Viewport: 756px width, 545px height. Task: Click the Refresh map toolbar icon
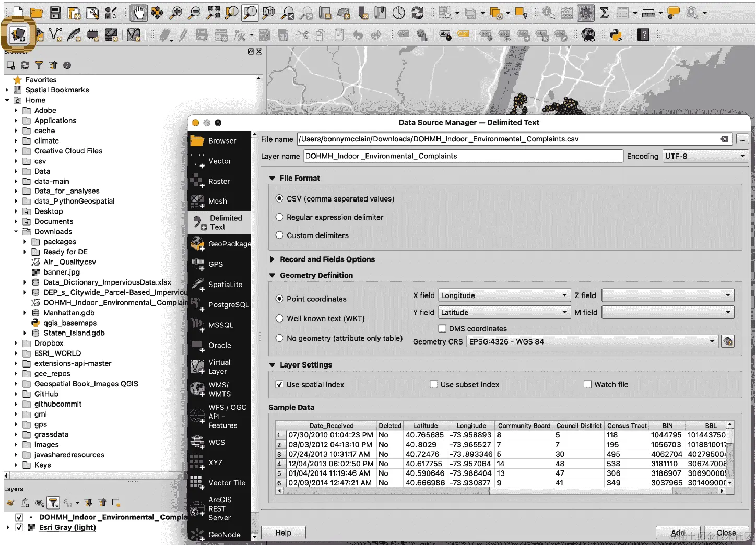pos(417,13)
